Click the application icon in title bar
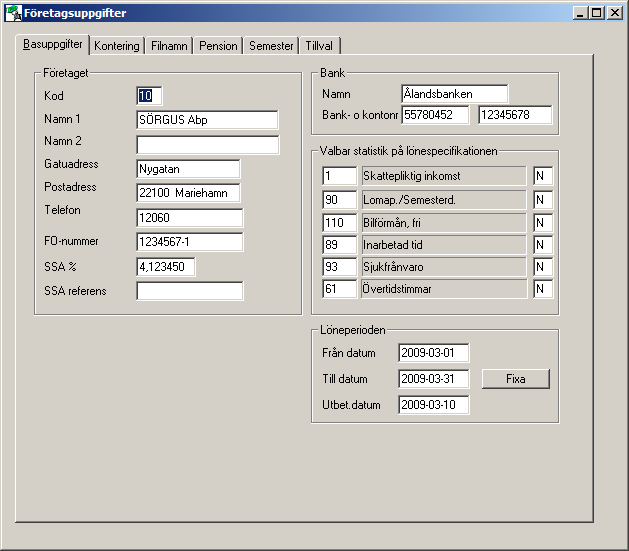Viewport: 629px width, 551px height. click(x=14, y=13)
